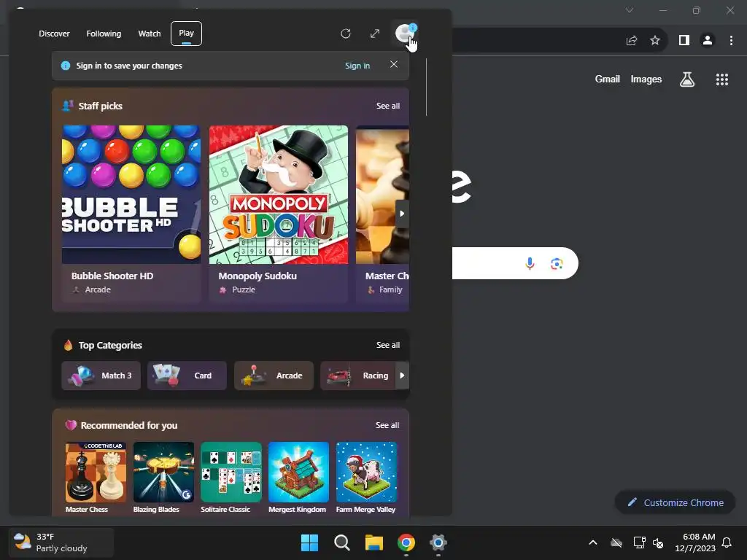This screenshot has height=560, width=747.
Task: Refresh the widgets feed
Action: [x=346, y=34]
